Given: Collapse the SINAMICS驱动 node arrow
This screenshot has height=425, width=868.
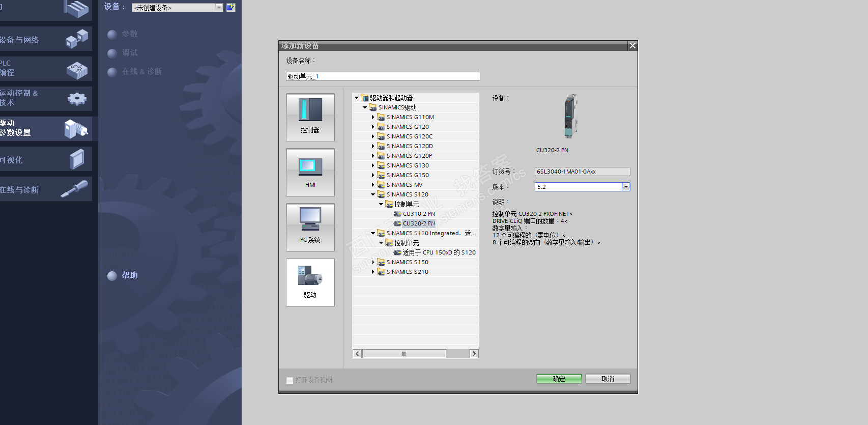Looking at the screenshot, I should 365,107.
